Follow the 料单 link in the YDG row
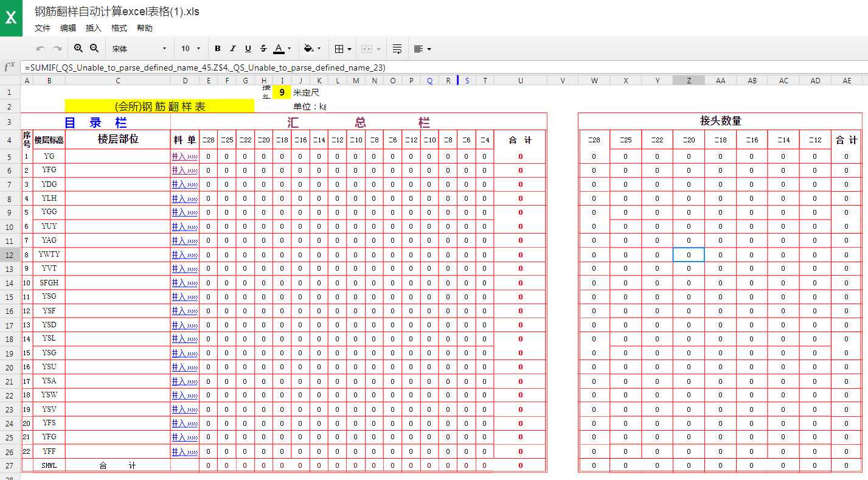868x480 pixels. pos(185,184)
